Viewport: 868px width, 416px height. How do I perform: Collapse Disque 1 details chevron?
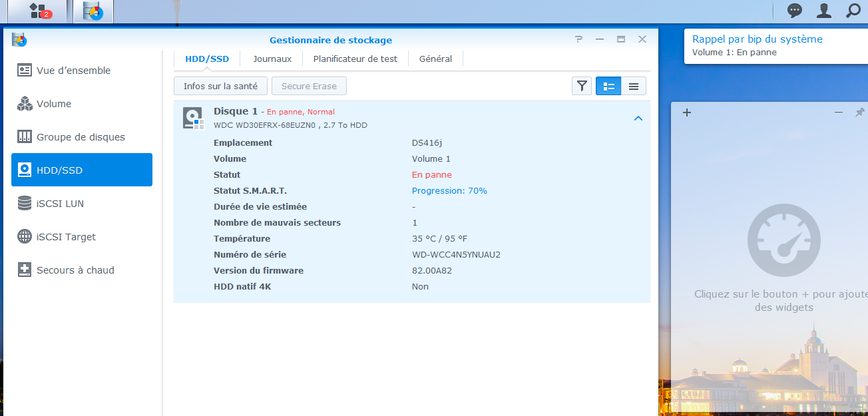click(x=638, y=118)
